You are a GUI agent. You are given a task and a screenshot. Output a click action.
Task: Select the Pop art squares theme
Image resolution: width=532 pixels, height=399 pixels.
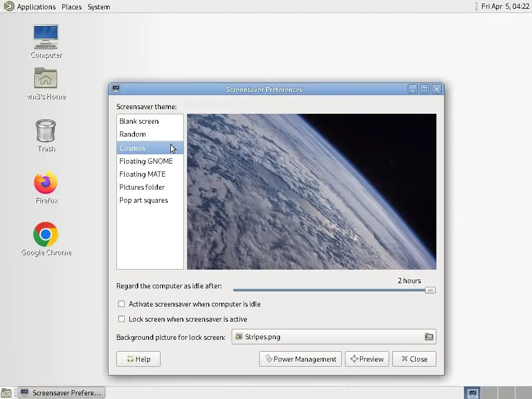coord(150,200)
